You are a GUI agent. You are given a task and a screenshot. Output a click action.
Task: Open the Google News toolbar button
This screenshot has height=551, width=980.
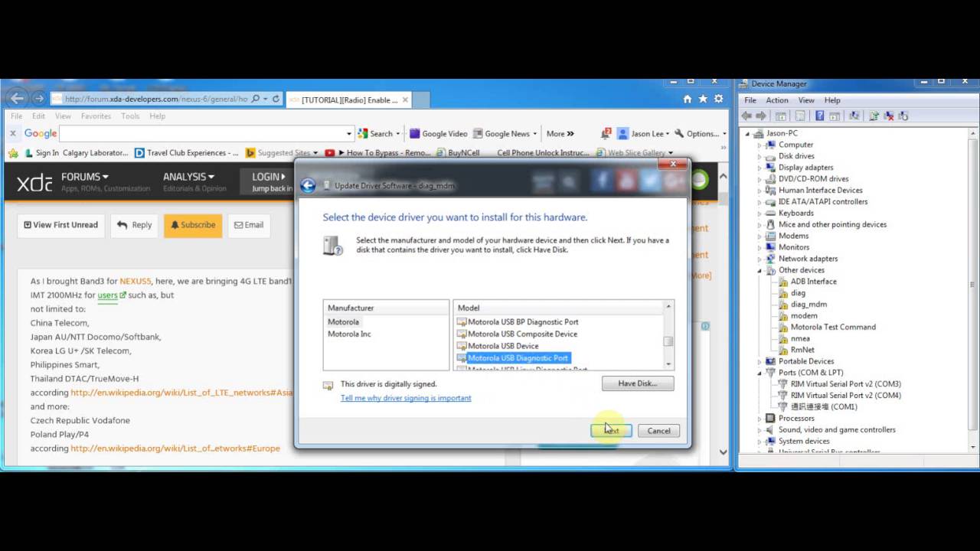coord(501,133)
